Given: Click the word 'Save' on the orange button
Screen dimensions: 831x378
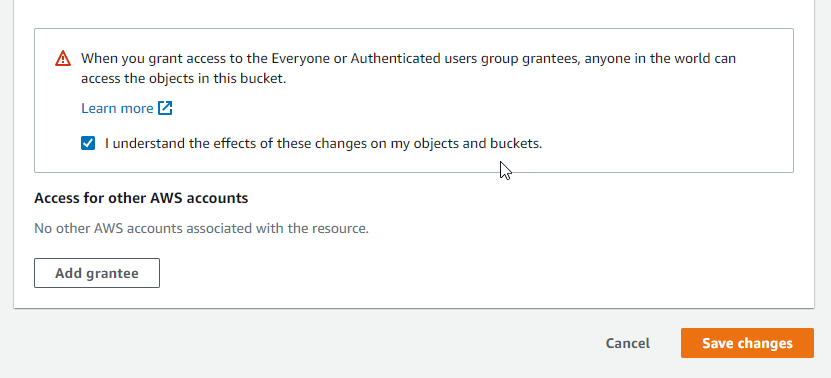Looking at the screenshot, I should (718, 343).
